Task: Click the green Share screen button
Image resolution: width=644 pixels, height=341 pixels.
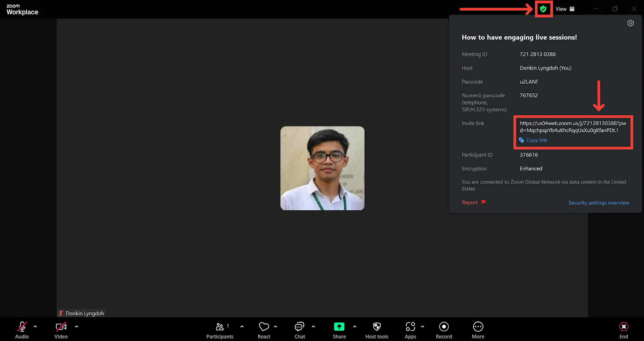Action: (x=339, y=330)
